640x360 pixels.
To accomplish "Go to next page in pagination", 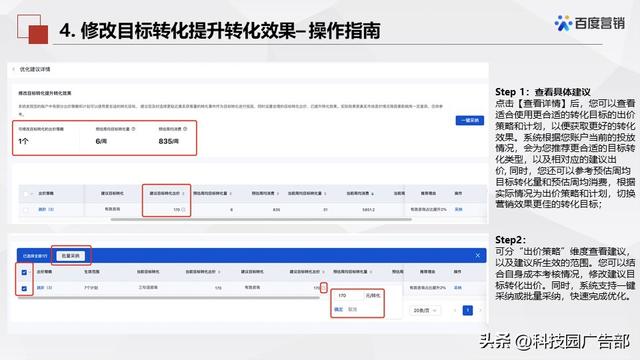I will click(x=480, y=311).
